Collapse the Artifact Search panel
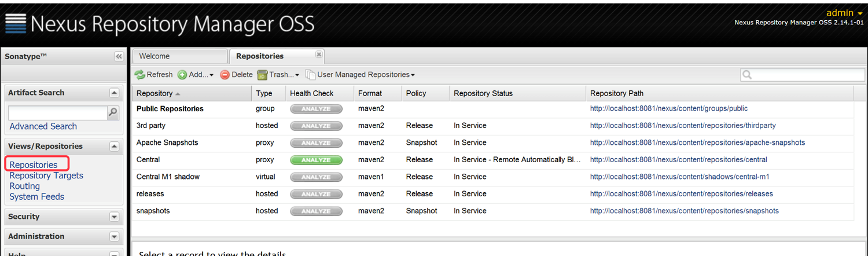The image size is (868, 256). 114,93
